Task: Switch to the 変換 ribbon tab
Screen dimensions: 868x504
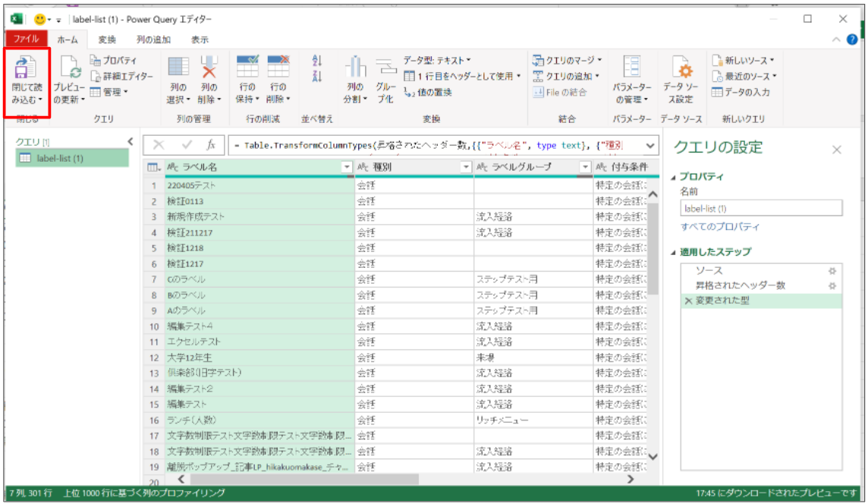Action: pos(107,39)
